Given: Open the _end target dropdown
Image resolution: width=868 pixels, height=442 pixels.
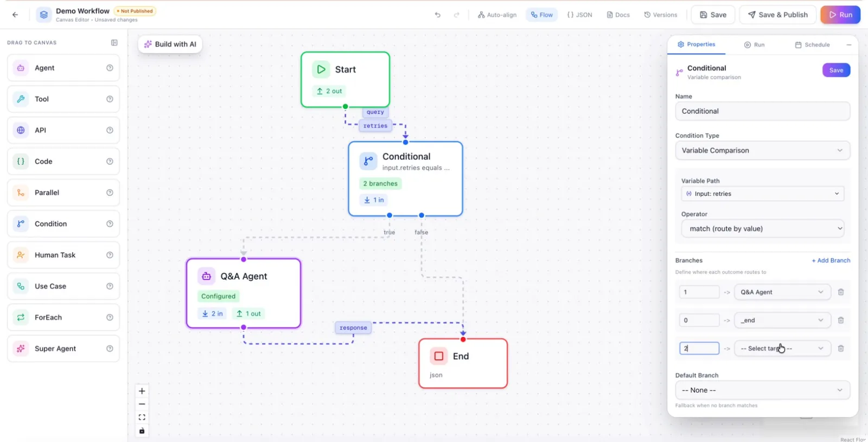Looking at the screenshot, I should click(782, 320).
